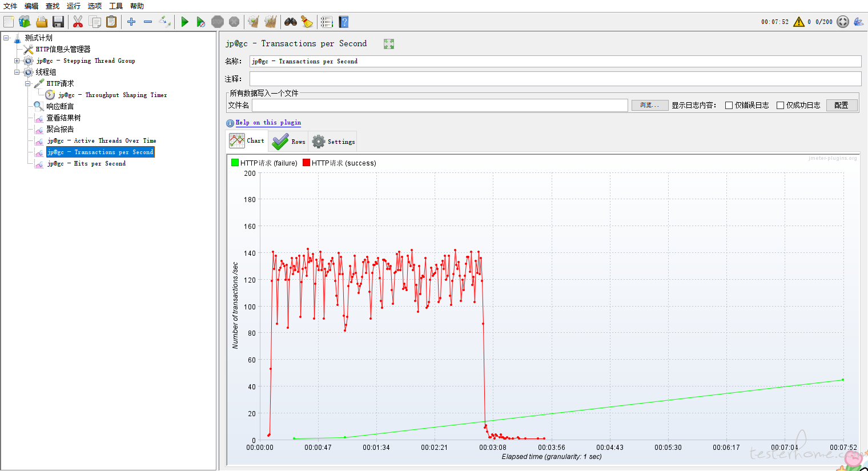The height and width of the screenshot is (471, 868).
Task: Click the 00:07:52 elapsed timer in toolbar
Action: coord(774,22)
